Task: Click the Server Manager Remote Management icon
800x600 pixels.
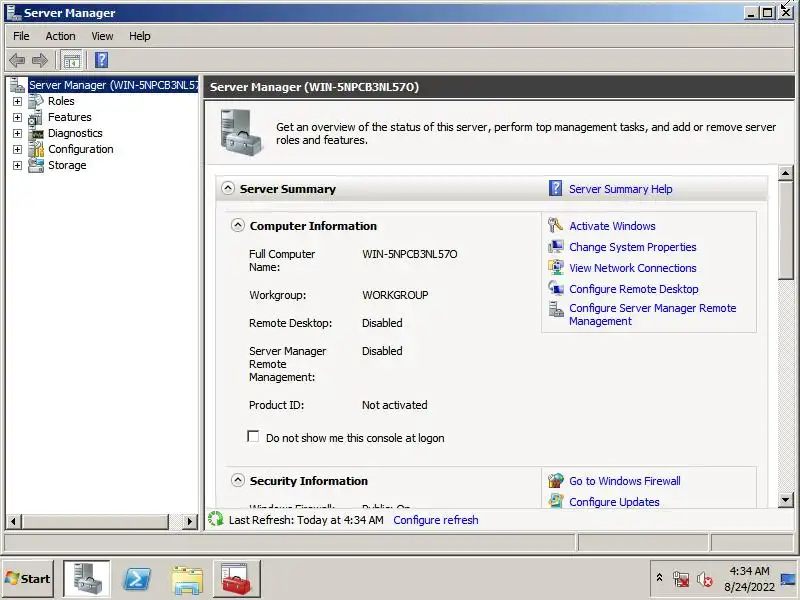Action: tap(555, 309)
